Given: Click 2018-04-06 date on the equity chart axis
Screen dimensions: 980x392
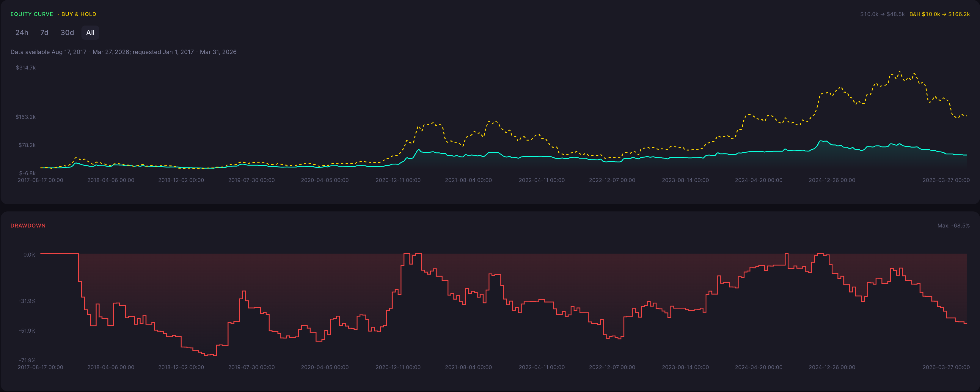Looking at the screenshot, I should pos(111,180).
